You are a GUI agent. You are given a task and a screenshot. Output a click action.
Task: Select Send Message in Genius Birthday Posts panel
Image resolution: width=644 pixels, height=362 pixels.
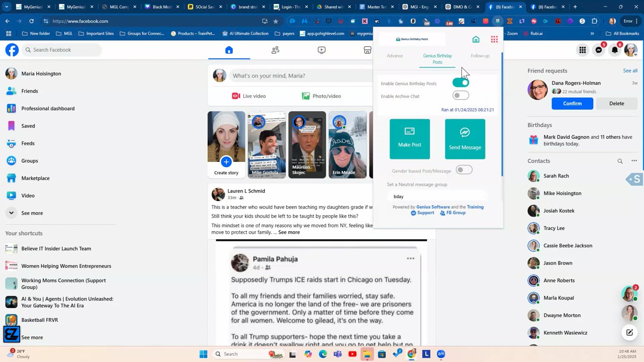point(464,138)
